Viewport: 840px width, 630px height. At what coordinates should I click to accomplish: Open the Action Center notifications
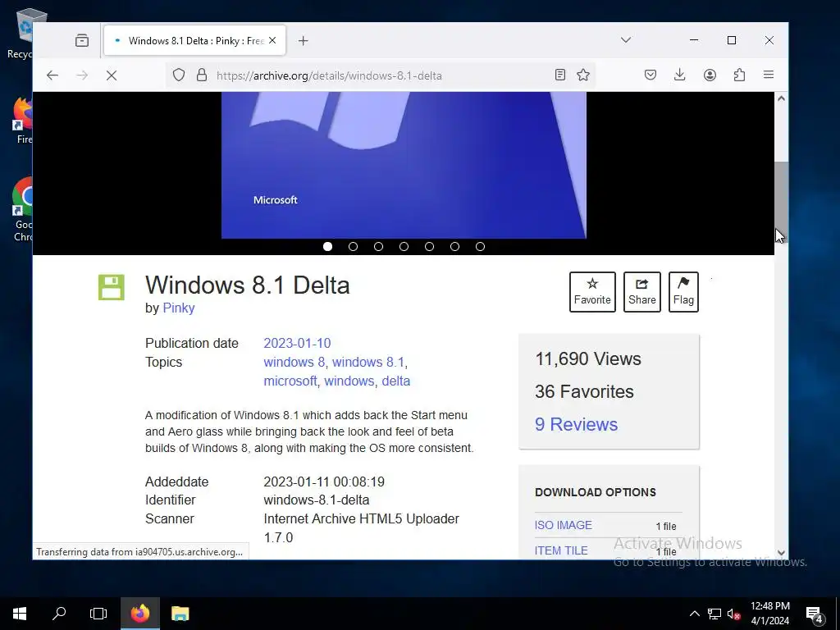point(815,614)
